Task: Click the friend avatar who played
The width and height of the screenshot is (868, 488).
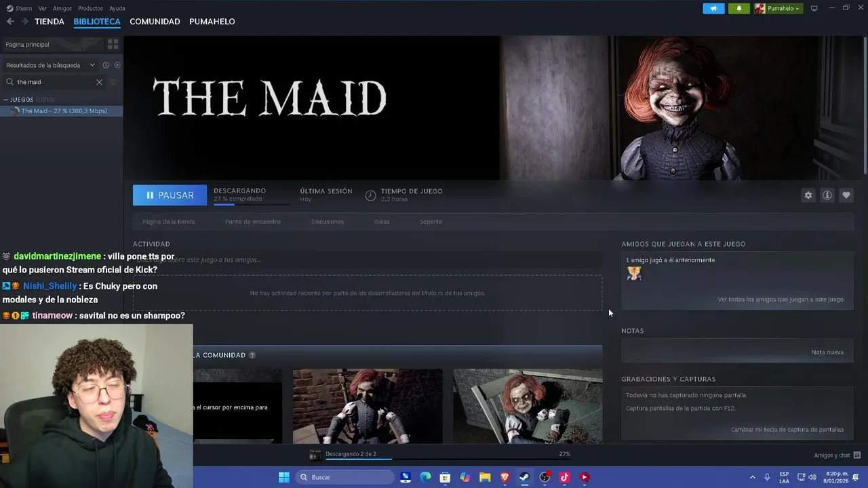Action: 634,273
